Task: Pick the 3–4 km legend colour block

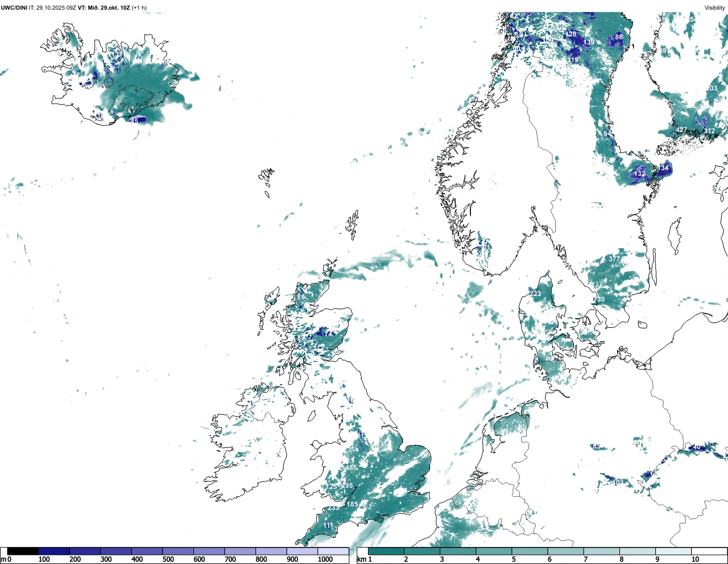Action: coord(458,551)
